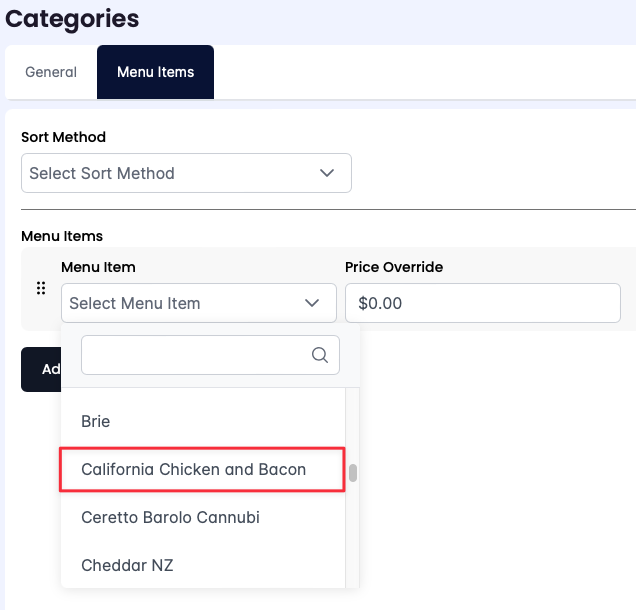
Task: Collapse the Select Menu Item combo box
Action: pos(198,303)
